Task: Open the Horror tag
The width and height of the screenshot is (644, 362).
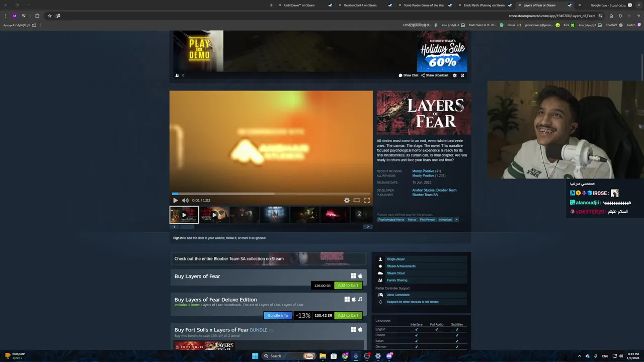Action: tap(412, 219)
